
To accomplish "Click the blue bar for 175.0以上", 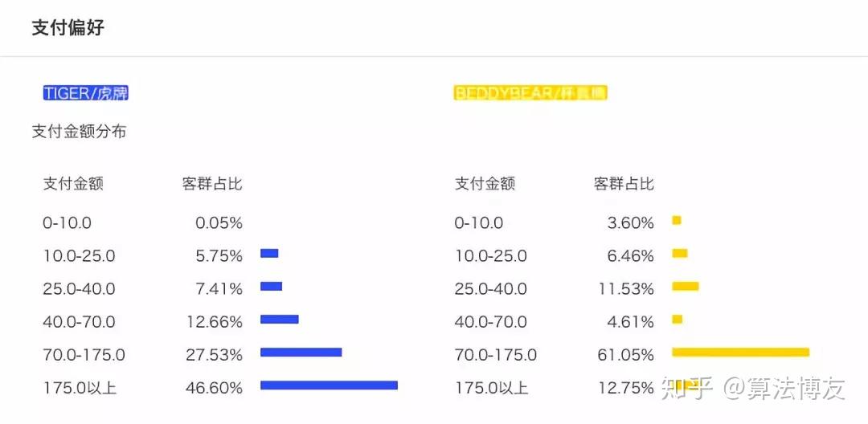I will pos(329,385).
